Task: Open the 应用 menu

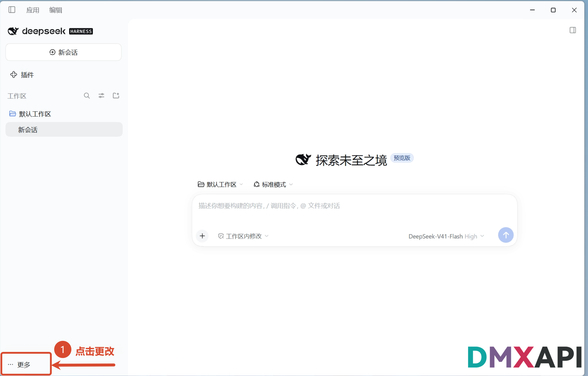Action: coord(33,10)
